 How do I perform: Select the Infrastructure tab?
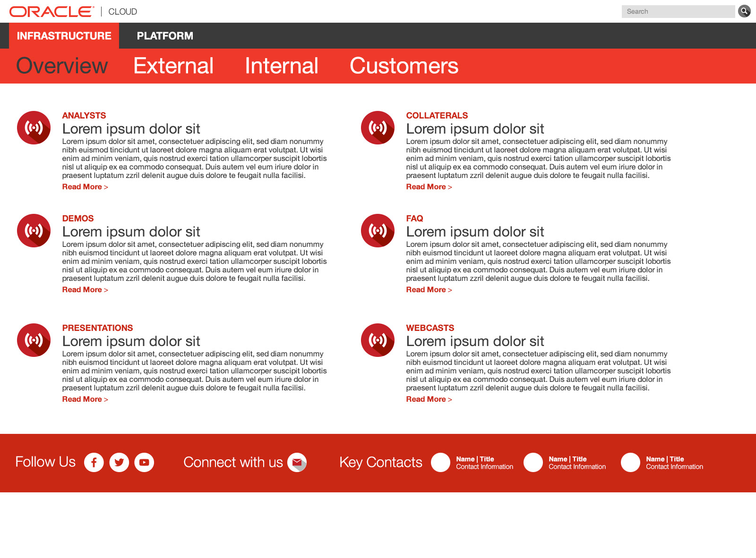(64, 36)
